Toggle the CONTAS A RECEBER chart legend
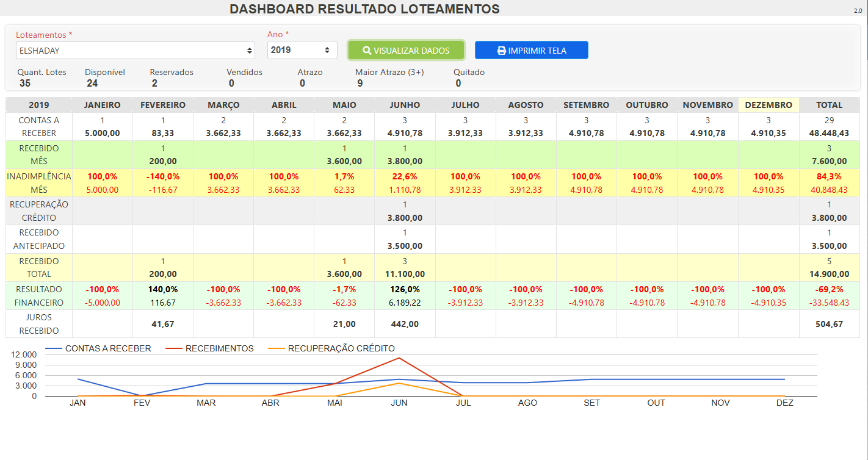The width and height of the screenshot is (868, 460). click(x=99, y=348)
